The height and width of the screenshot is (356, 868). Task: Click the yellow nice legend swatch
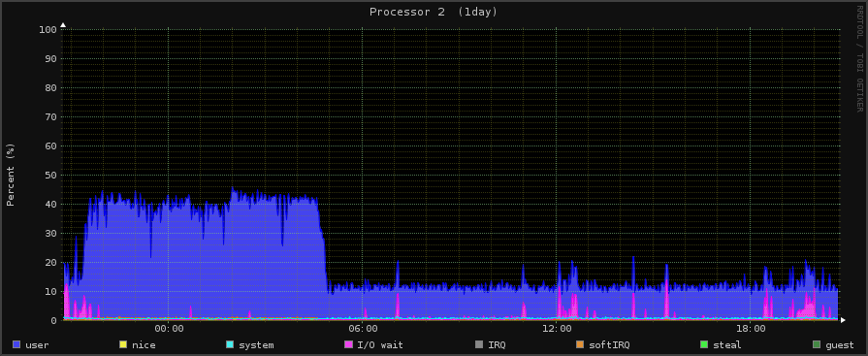[123, 345]
